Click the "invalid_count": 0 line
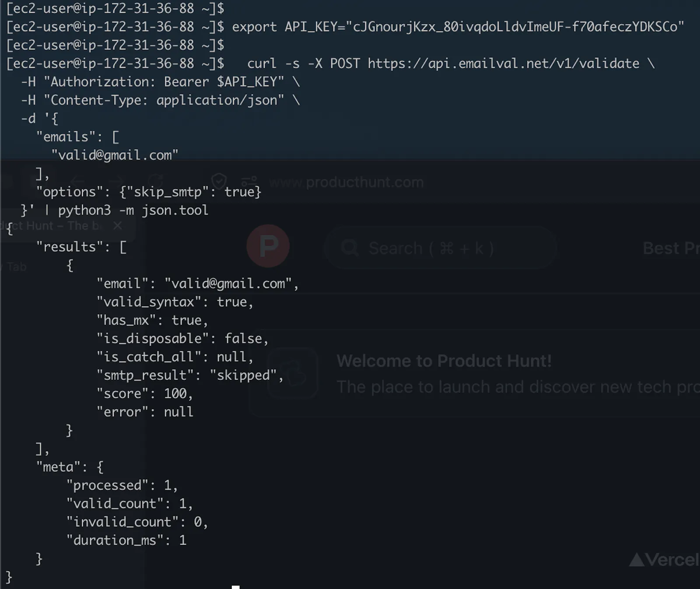Viewport: 700px width, 589px height. coord(137,523)
